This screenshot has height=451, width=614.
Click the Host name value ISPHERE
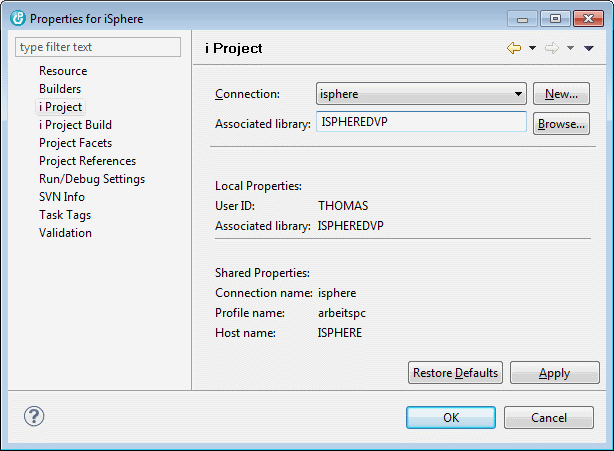click(x=340, y=333)
